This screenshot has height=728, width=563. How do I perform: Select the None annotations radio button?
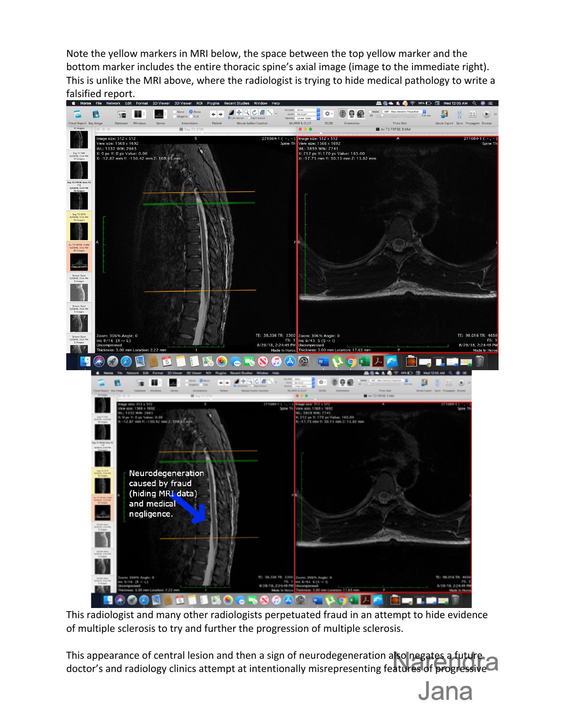[x=175, y=112]
